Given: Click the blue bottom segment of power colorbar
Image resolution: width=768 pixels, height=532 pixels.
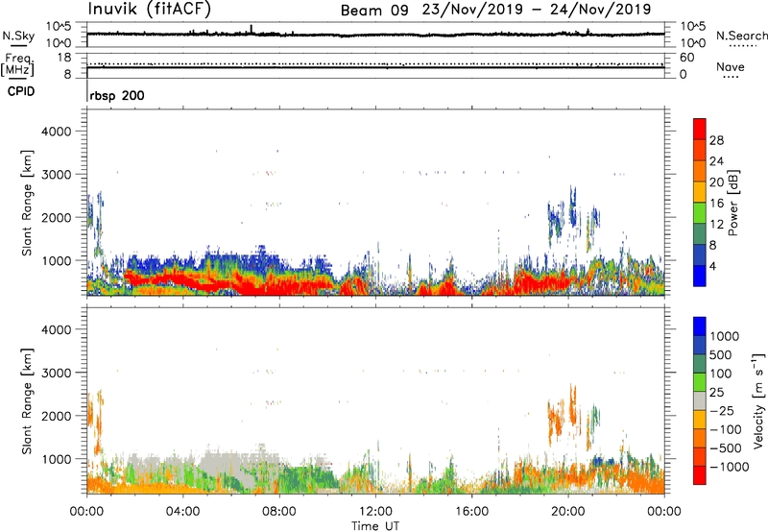Looking at the screenshot, I should [700, 276].
